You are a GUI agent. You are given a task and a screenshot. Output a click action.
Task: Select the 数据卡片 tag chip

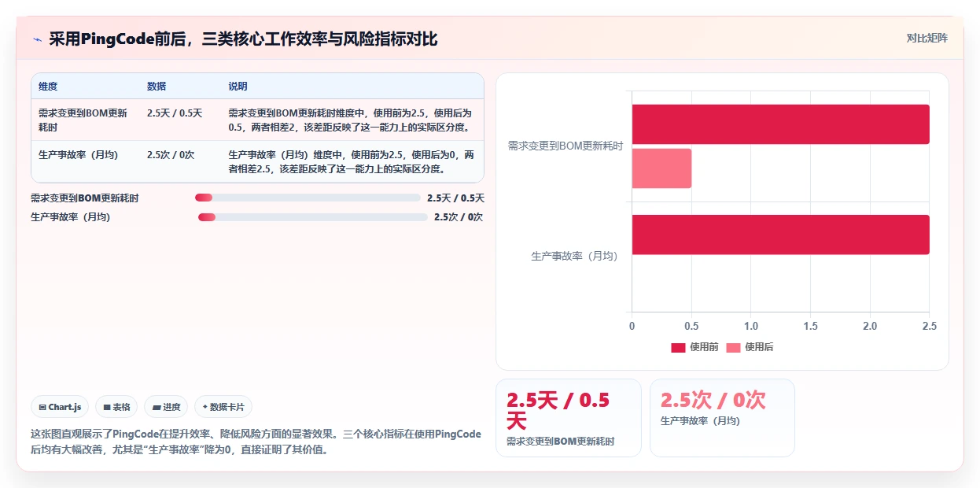pyautogui.click(x=223, y=407)
